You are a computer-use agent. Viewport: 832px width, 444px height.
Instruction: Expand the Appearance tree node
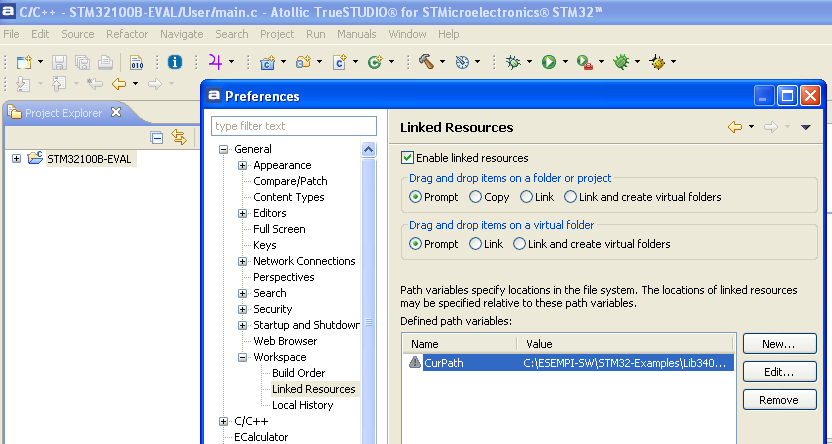pyautogui.click(x=242, y=166)
